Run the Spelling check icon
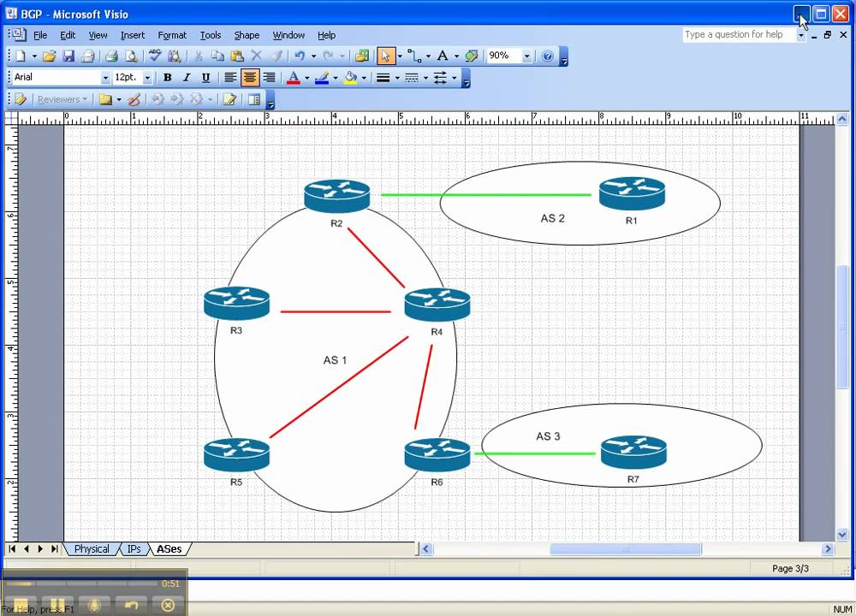856x616 pixels. (x=155, y=56)
